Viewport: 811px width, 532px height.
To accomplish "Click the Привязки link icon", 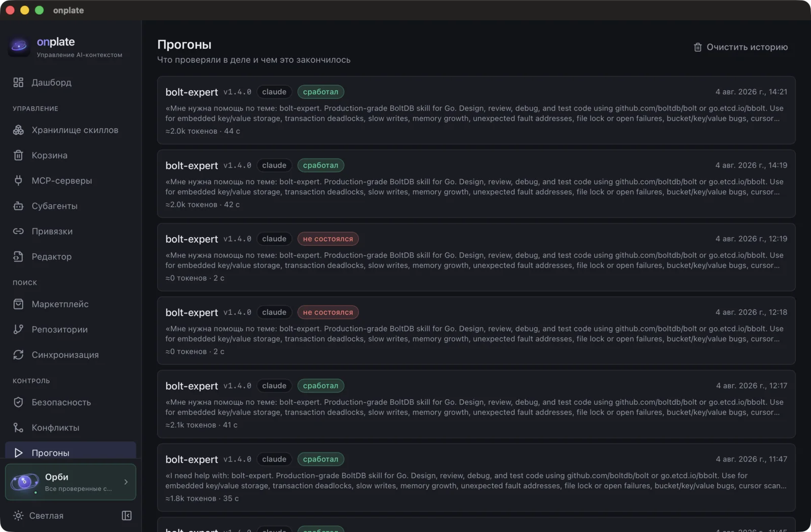I will coord(18,232).
